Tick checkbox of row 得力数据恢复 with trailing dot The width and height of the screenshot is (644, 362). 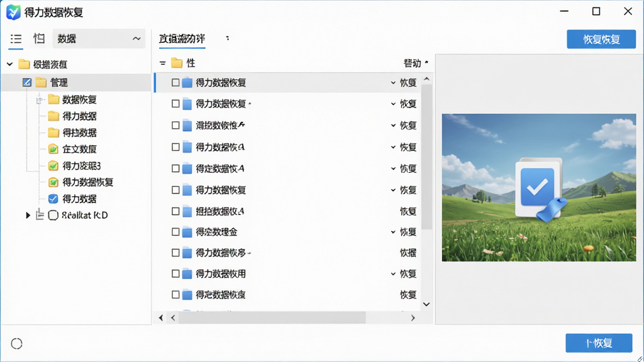point(175,104)
